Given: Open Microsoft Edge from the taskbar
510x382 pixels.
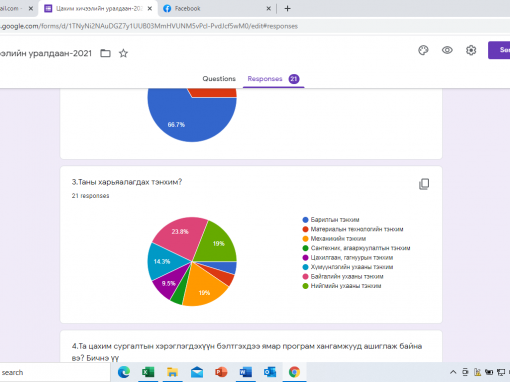Looking at the screenshot, I should tap(124, 372).
